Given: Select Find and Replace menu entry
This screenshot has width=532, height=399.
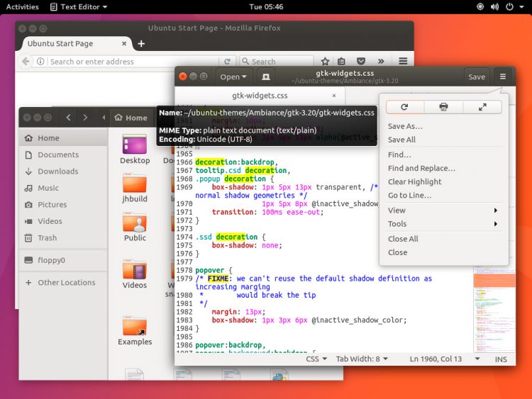Looking at the screenshot, I should click(421, 169).
